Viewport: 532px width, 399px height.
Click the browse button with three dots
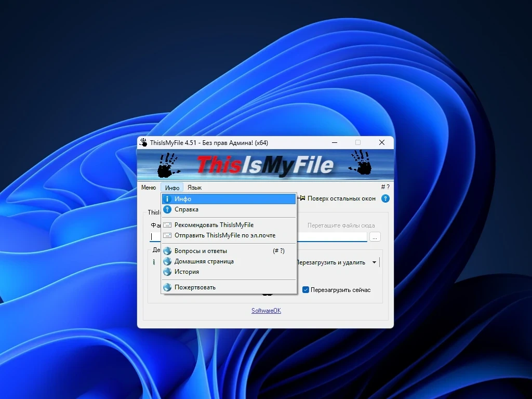pos(375,237)
